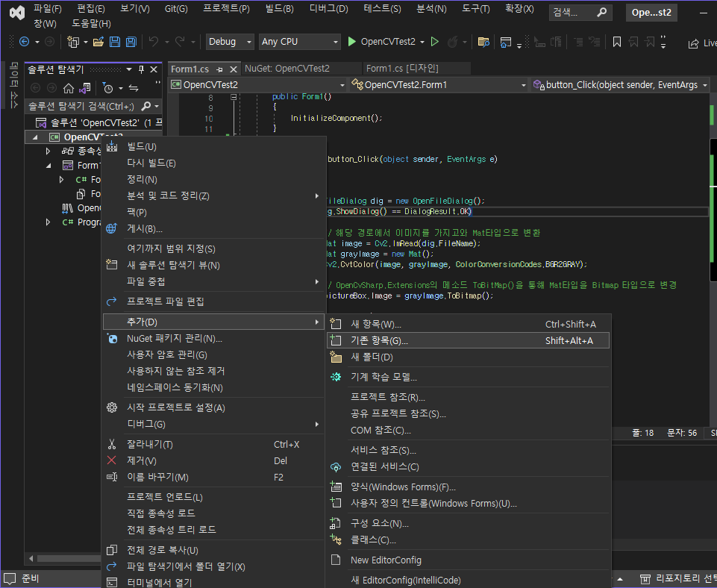The height and width of the screenshot is (588, 717).
Task: Click the undo icon in toolbar
Action: pos(154,42)
